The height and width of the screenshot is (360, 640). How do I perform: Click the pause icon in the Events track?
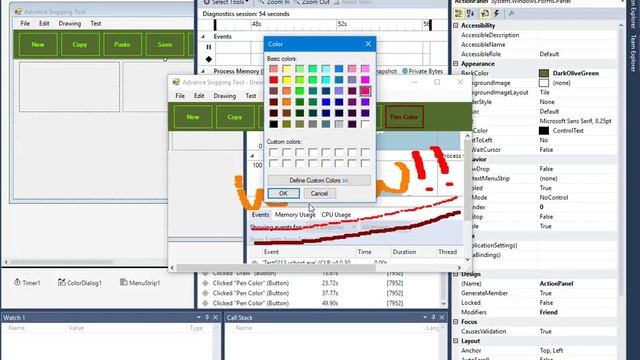209,47
